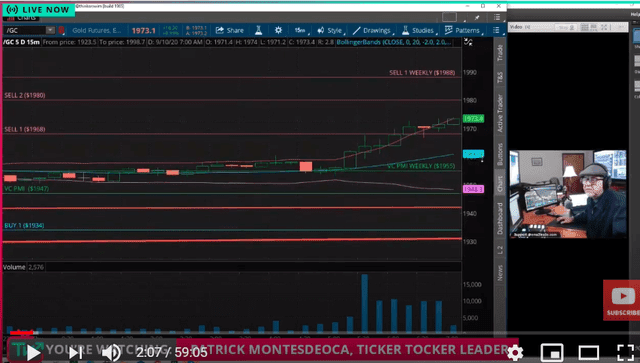Click the video progress bar
This screenshot has height=363, width=640.
pos(320,333)
